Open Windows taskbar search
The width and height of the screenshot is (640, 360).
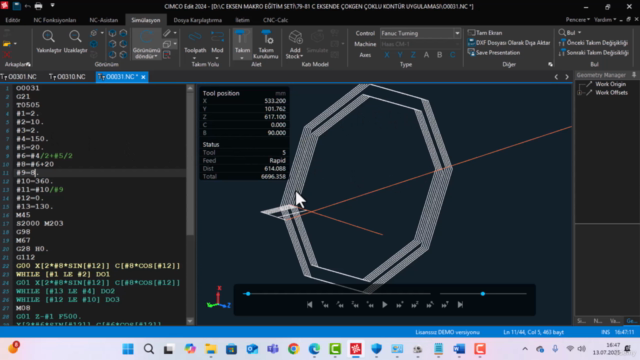click(149, 349)
